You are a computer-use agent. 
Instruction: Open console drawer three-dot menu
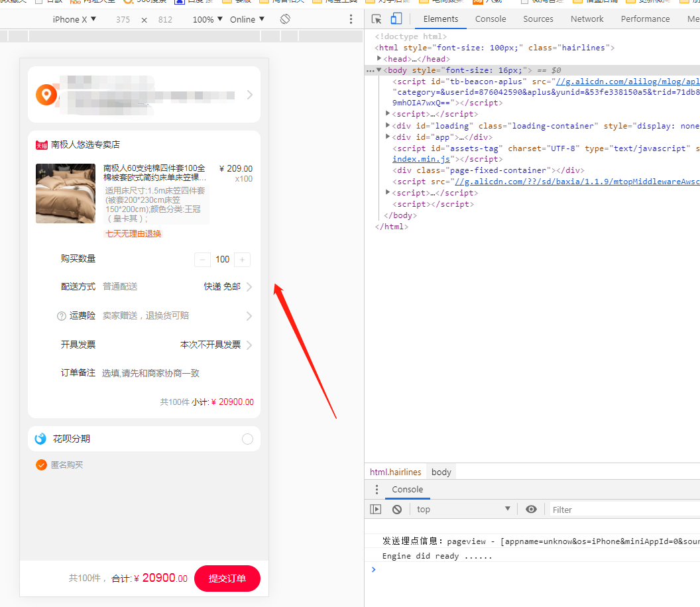377,490
